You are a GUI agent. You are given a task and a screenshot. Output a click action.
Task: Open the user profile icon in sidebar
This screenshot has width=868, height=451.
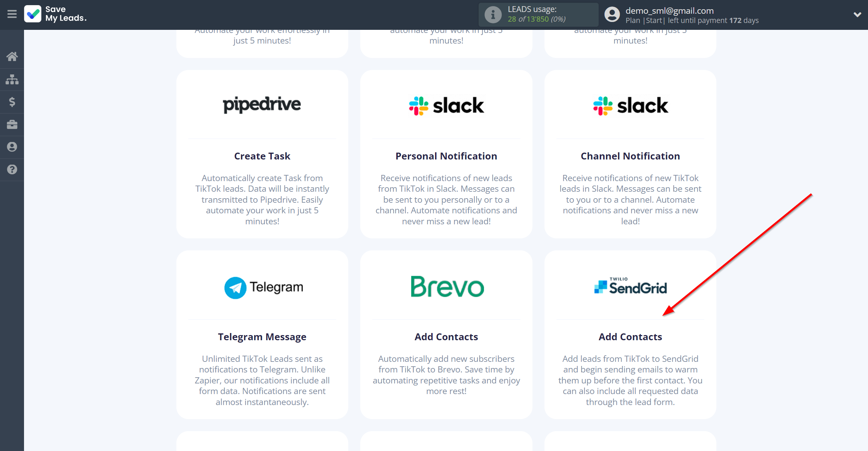(12, 147)
